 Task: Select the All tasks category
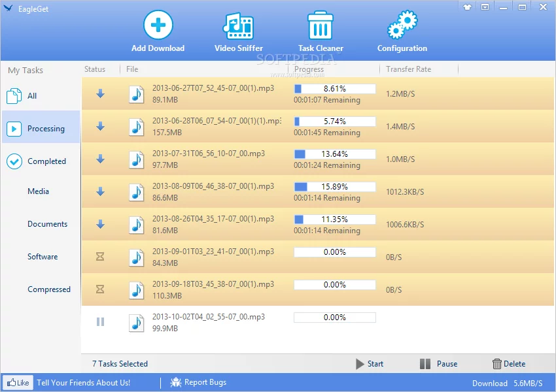31,96
